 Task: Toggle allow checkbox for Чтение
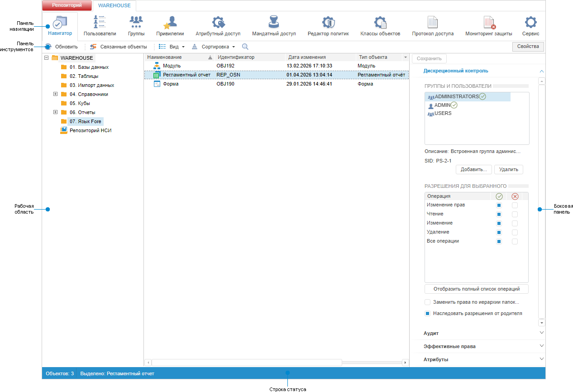499,214
